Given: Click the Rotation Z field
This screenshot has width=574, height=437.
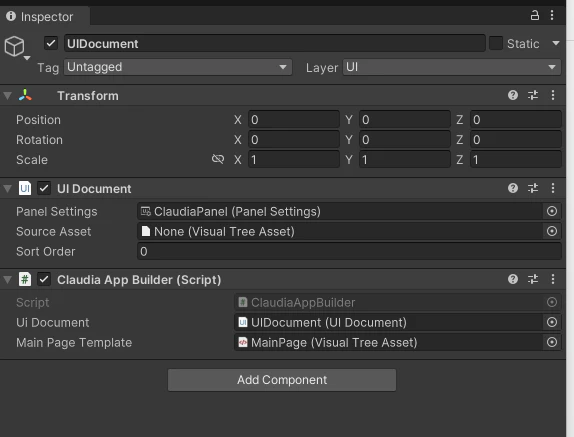Looking at the screenshot, I should point(515,139).
